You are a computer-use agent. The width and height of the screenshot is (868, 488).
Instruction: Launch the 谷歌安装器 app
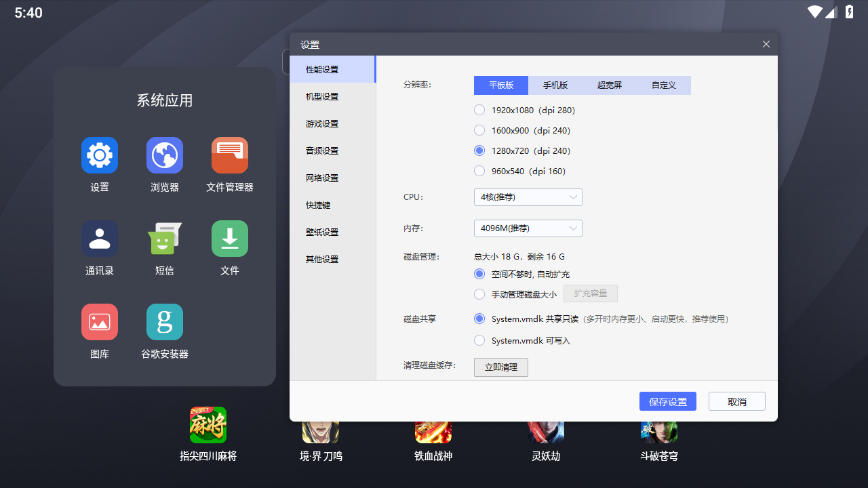(x=165, y=322)
